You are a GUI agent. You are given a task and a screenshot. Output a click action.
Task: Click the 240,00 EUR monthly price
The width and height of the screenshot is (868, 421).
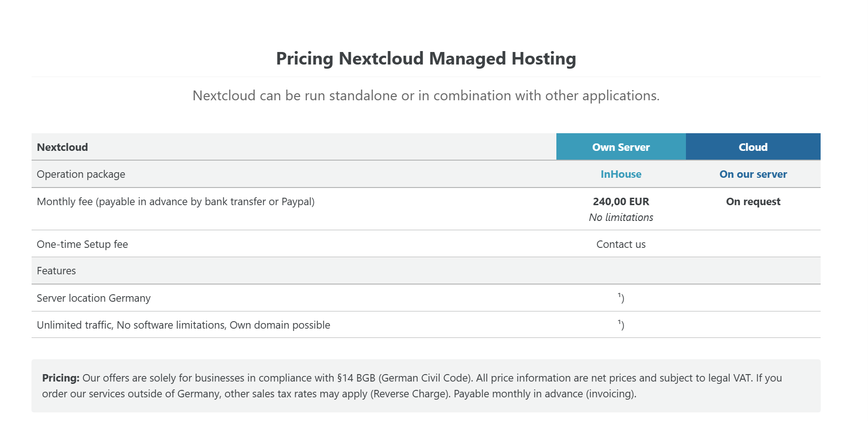pyautogui.click(x=621, y=201)
